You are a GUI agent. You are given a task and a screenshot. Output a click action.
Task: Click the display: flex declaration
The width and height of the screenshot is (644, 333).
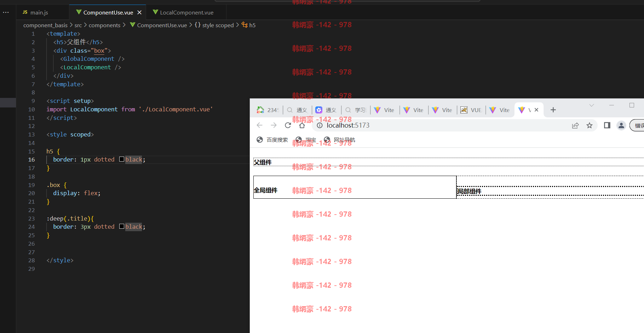[x=76, y=193]
